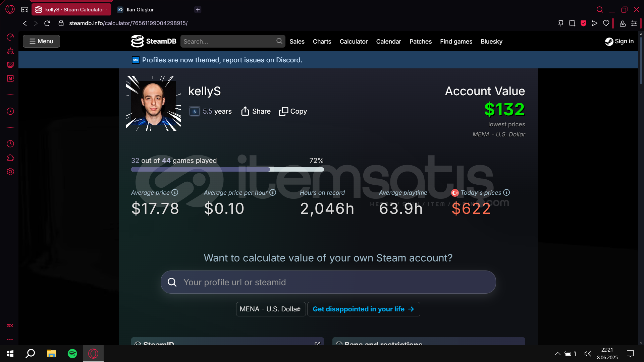Click the $132 account value

pyautogui.click(x=504, y=109)
